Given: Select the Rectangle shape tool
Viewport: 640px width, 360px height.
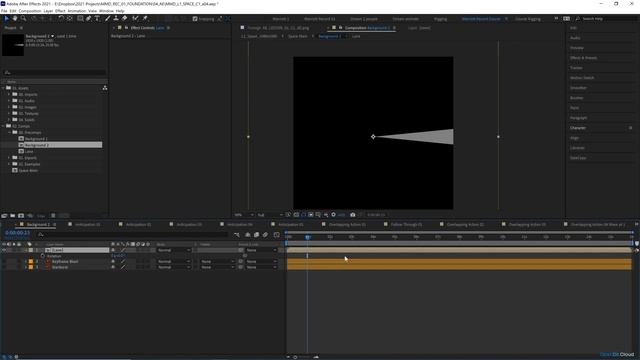Looking at the screenshot, I should (80, 18).
